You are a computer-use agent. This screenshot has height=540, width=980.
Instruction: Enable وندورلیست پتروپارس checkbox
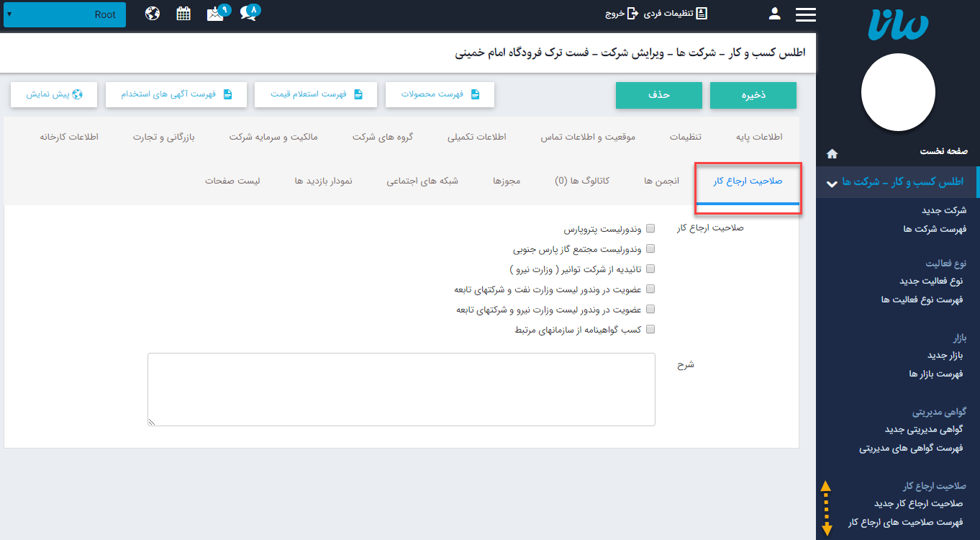pyautogui.click(x=650, y=228)
